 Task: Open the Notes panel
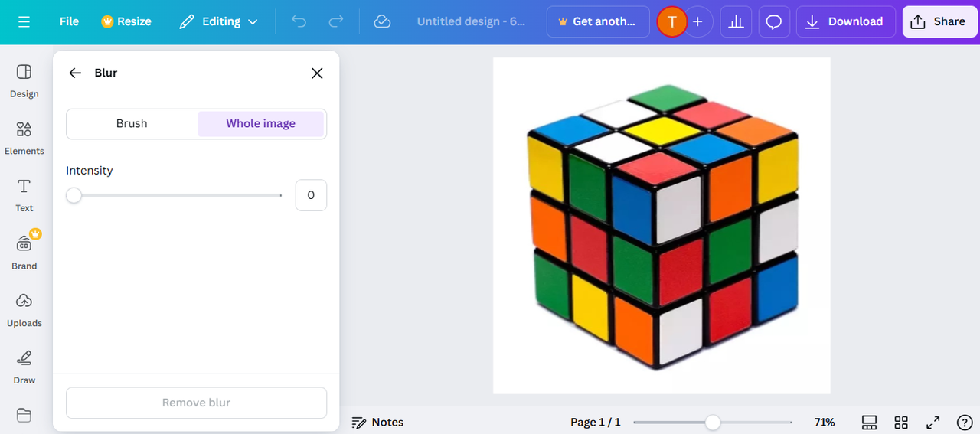tap(377, 423)
